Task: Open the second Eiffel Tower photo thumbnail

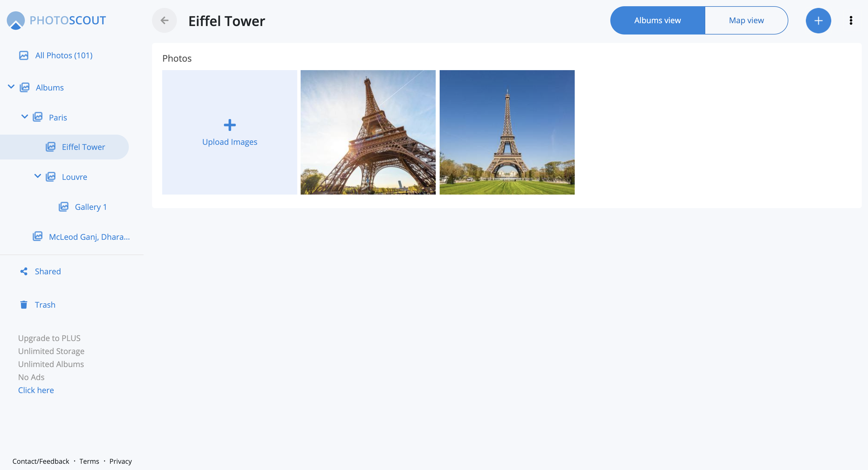Action: (x=507, y=132)
